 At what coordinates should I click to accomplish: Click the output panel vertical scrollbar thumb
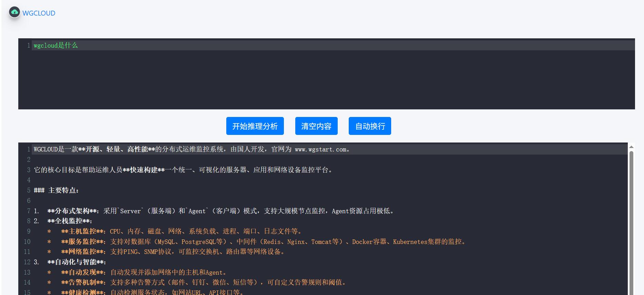point(631,221)
